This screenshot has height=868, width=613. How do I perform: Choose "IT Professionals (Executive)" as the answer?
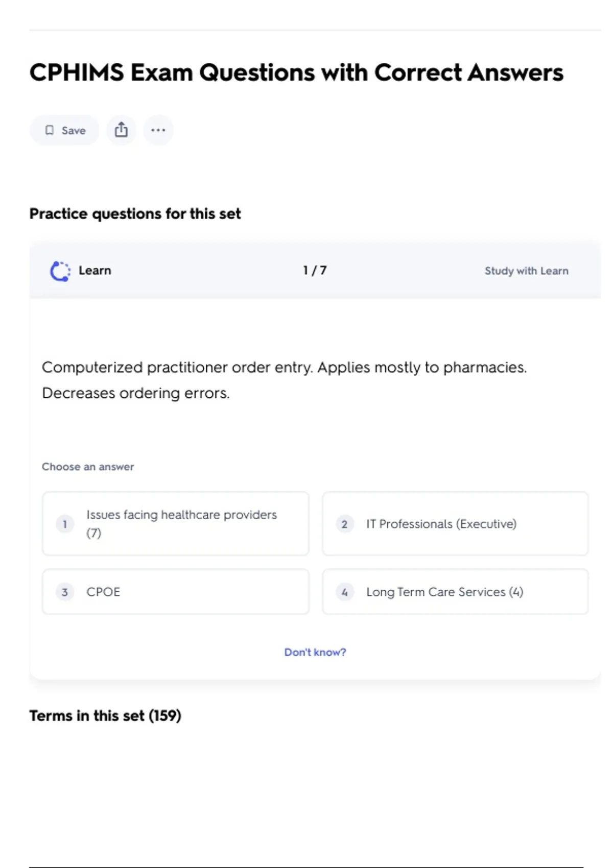click(x=455, y=524)
